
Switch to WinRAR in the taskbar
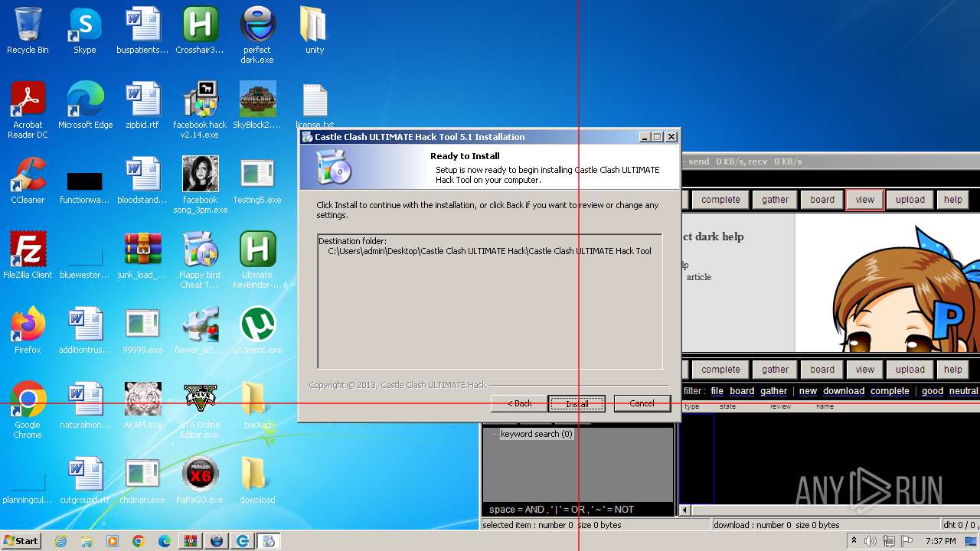[190, 541]
